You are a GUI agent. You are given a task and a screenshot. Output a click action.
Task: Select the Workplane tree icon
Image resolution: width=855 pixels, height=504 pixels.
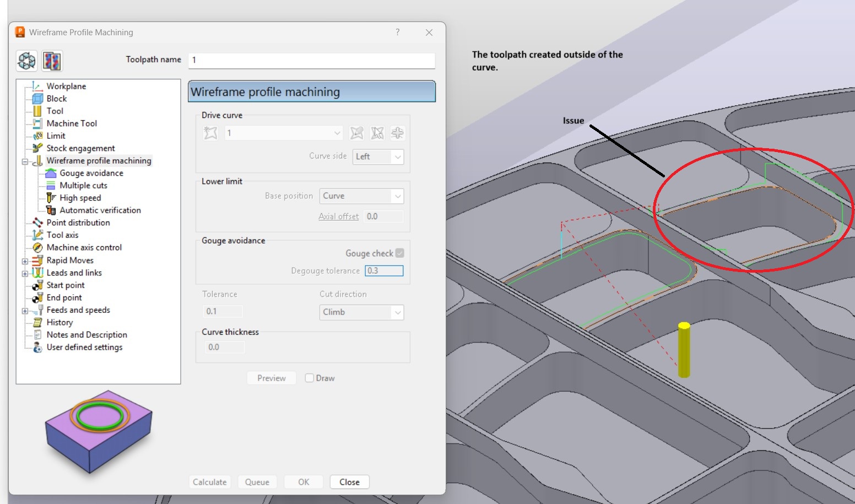[x=37, y=86]
